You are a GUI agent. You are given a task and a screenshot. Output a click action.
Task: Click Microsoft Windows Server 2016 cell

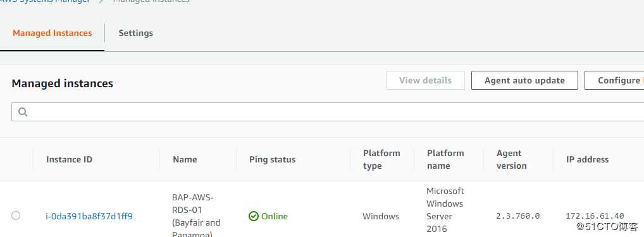445,210
